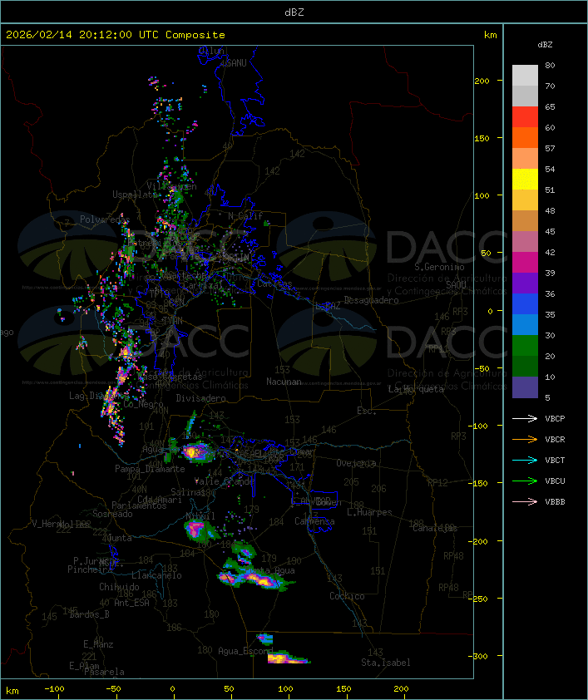This screenshot has width=588, height=700.
Task: Click the green VBCU arrow in legend
Action: point(525,481)
